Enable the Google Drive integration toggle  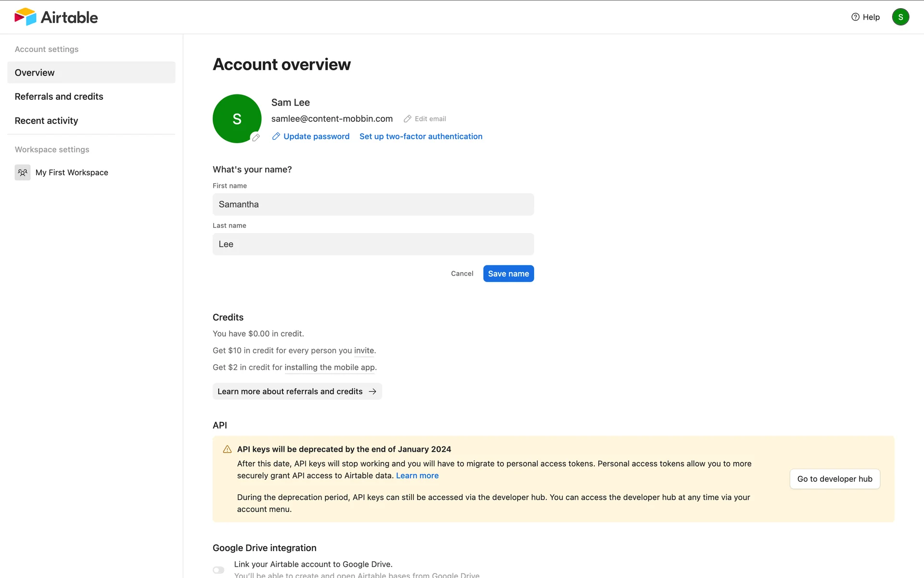pos(218,570)
